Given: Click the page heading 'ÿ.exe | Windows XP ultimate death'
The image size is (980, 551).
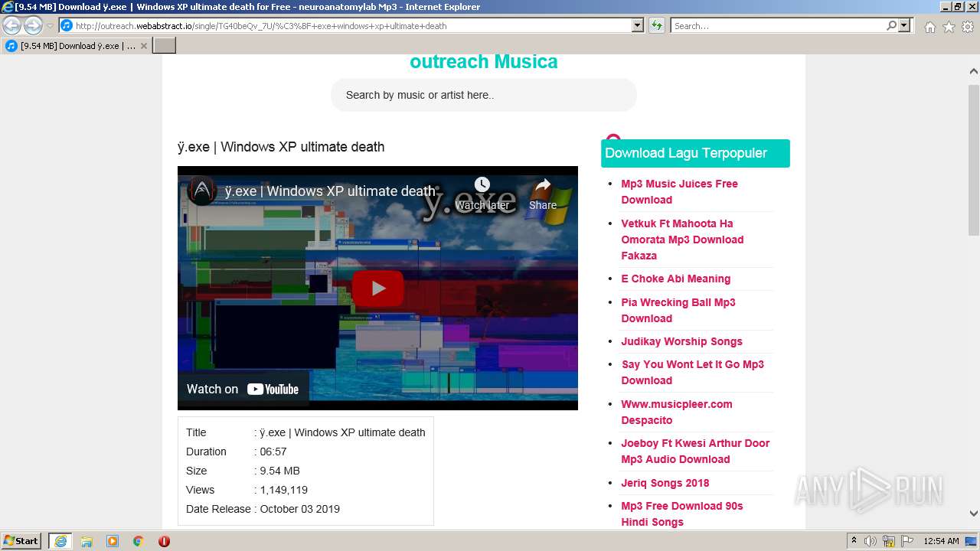Looking at the screenshot, I should [x=281, y=147].
